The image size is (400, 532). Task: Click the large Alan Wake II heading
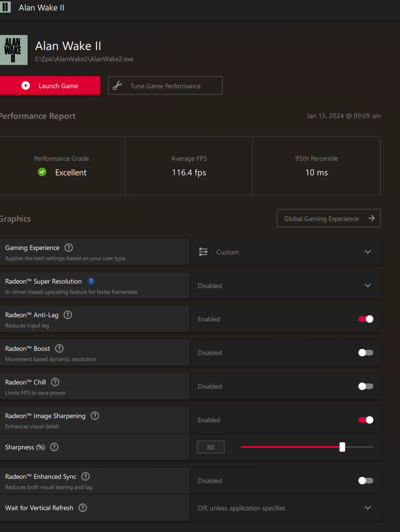click(68, 46)
